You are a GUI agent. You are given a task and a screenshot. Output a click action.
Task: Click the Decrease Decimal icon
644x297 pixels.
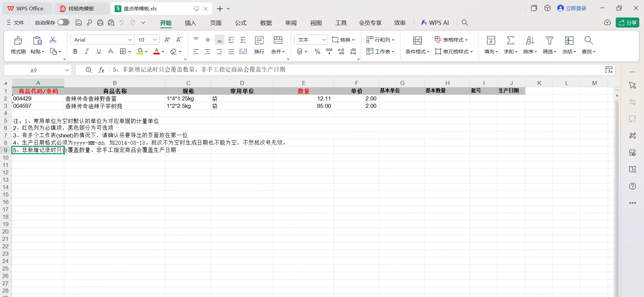pos(353,51)
